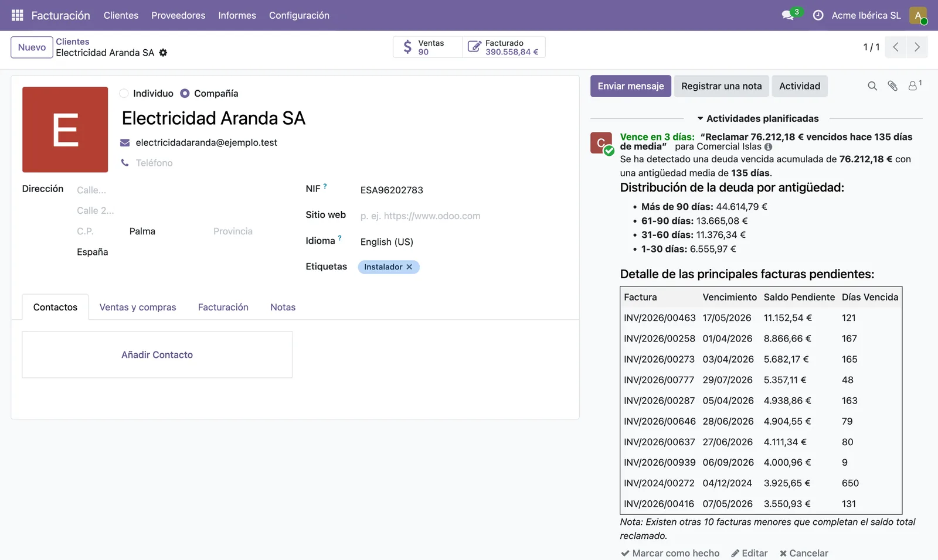The height and width of the screenshot is (560, 938).
Task: Go to the next record arrow
Action: click(917, 47)
